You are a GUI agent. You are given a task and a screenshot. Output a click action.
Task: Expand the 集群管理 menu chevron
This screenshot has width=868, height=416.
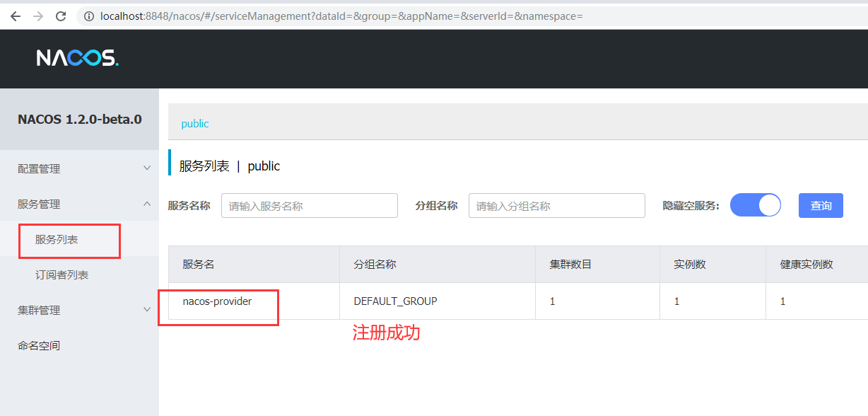coord(147,310)
